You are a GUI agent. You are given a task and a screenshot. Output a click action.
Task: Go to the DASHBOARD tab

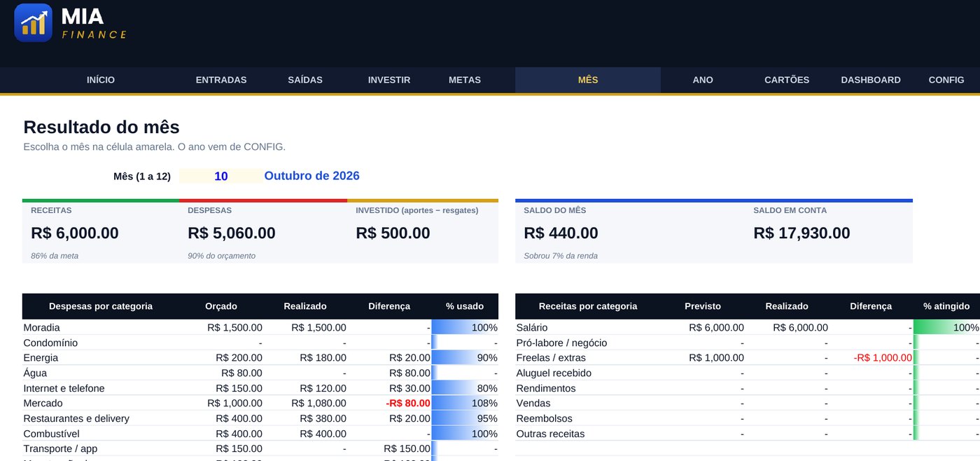(871, 80)
